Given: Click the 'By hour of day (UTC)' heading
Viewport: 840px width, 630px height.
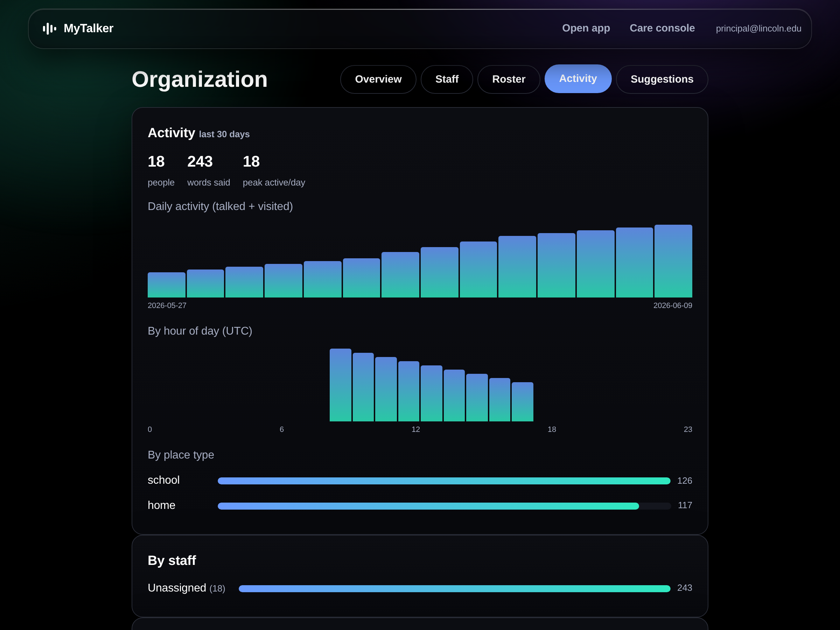Looking at the screenshot, I should click(x=200, y=331).
